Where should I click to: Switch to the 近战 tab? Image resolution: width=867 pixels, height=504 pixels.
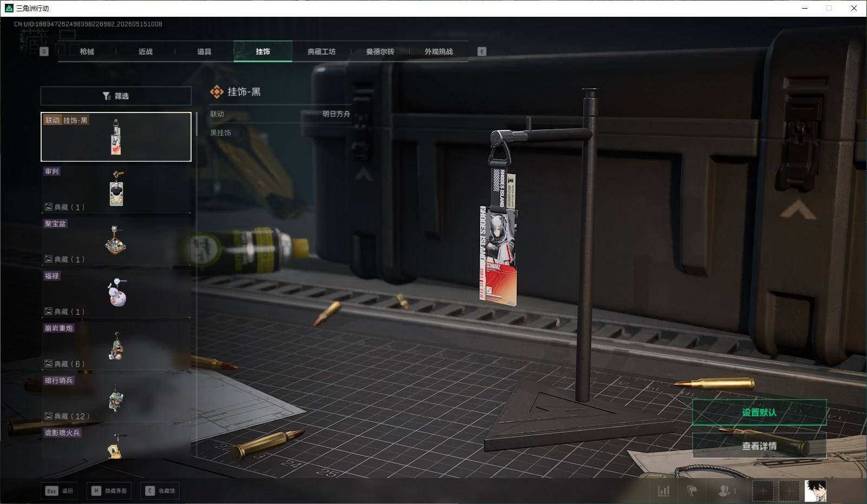pos(146,51)
